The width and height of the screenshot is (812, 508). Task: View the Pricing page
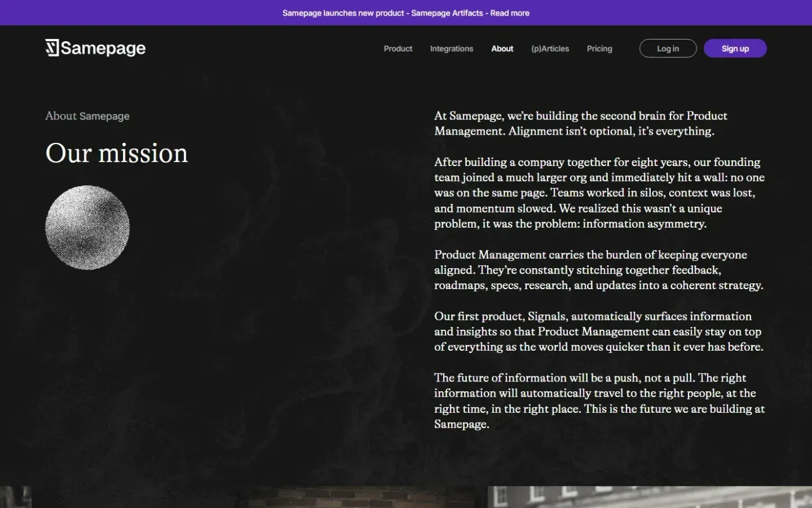click(599, 49)
